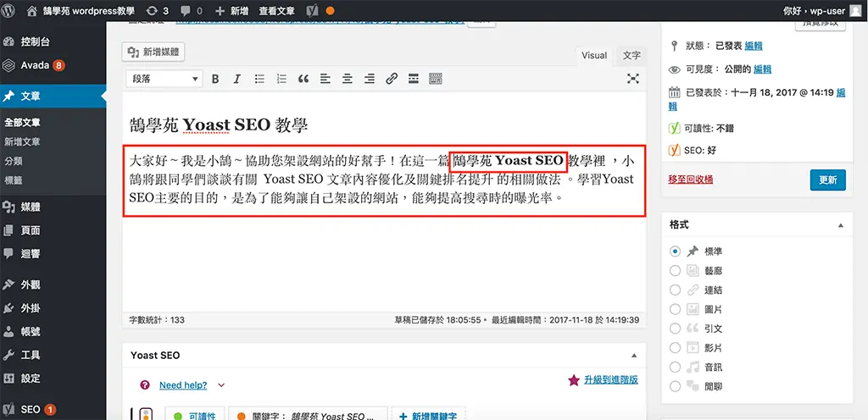Open comments bubble in admin bar
Viewport: 868px width, 420px height.
pos(192,10)
